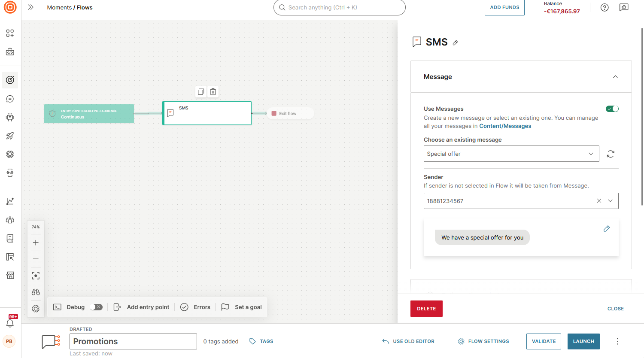
Task: Open canvas settings with the gear icon
Action: click(36, 308)
